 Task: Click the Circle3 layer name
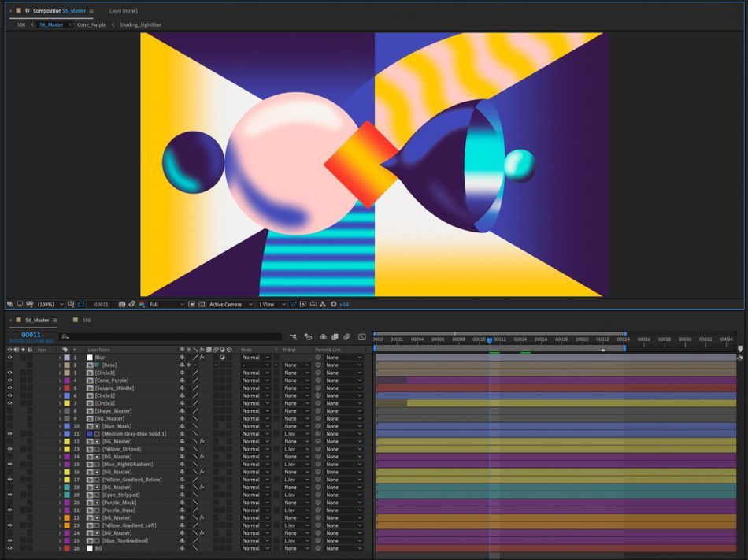coord(105,373)
